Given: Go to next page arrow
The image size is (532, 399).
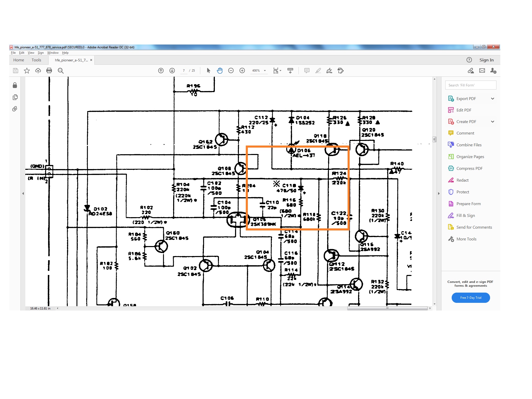Looking at the screenshot, I should [172, 71].
